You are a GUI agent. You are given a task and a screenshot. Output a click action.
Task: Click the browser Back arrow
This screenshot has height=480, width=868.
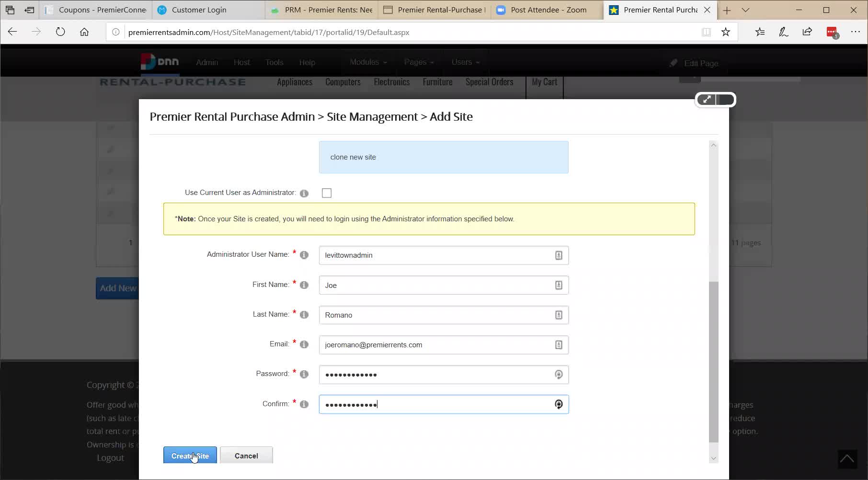12,32
